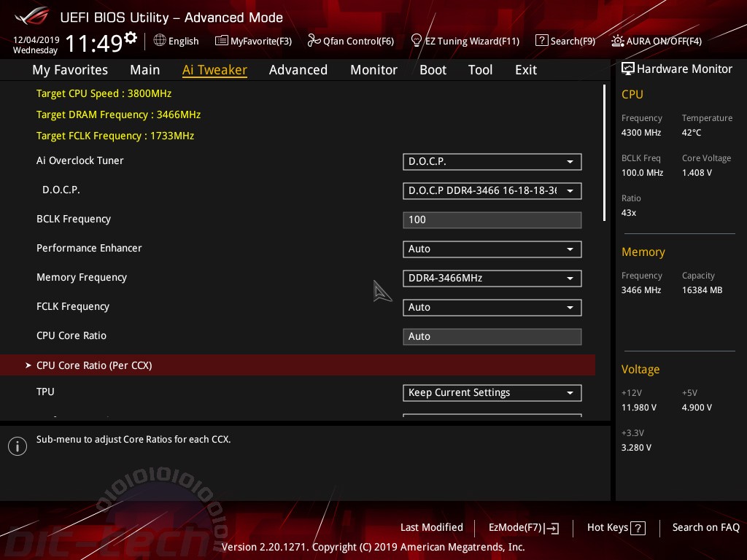Click the 11:49 clock display
747x560 pixels.
click(94, 44)
